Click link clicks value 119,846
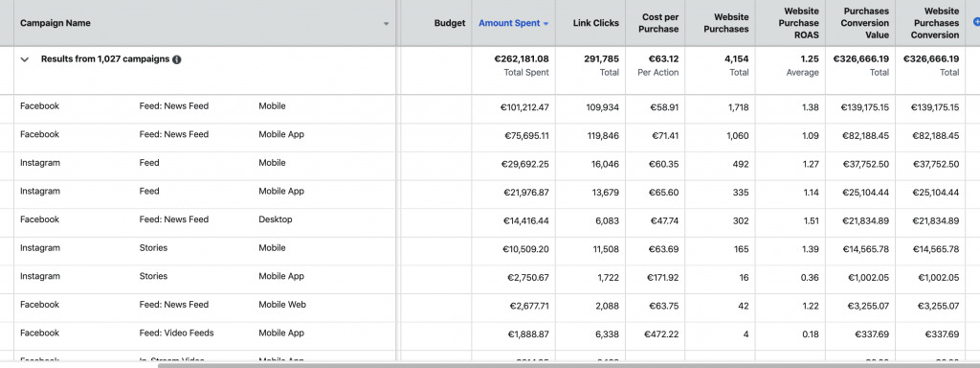Image resolution: width=980 pixels, height=368 pixels. pyautogui.click(x=603, y=136)
